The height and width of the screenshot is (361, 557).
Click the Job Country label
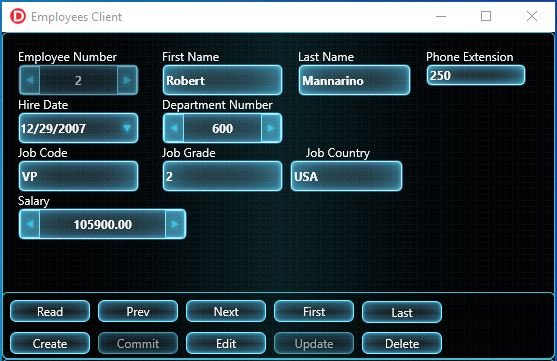[x=338, y=153]
